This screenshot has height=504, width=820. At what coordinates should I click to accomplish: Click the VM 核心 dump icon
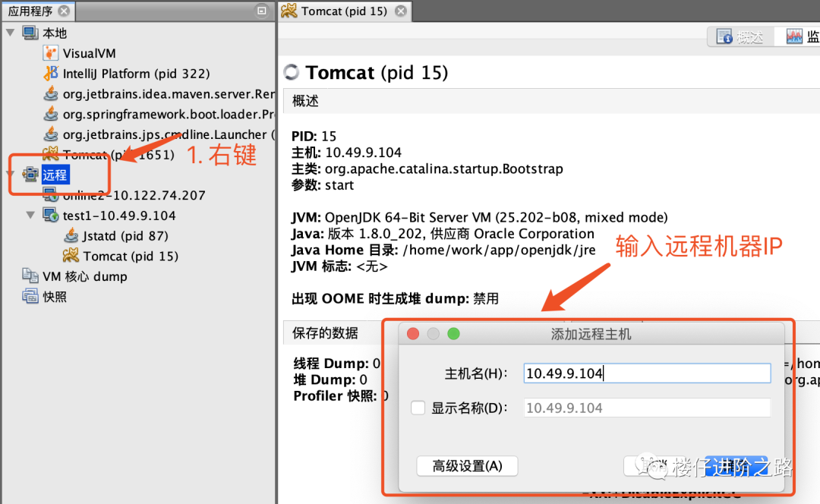(x=30, y=276)
